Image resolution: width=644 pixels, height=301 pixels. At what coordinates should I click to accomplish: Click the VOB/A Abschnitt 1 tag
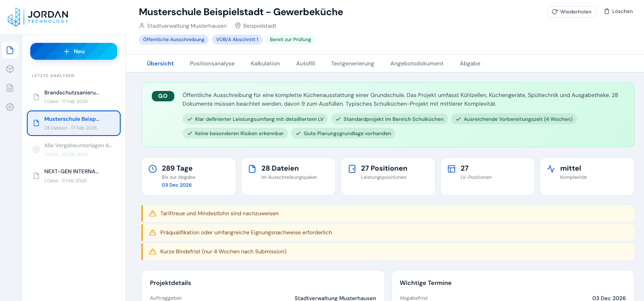tap(237, 39)
